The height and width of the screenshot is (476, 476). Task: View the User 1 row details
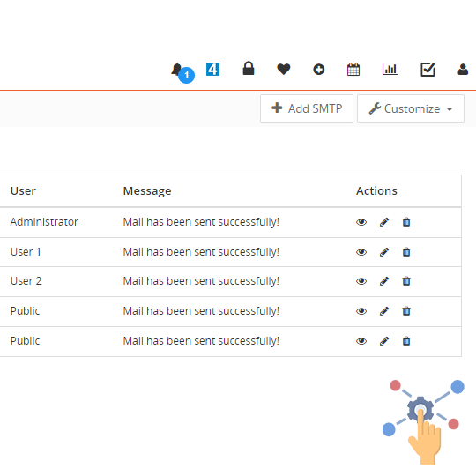361,252
